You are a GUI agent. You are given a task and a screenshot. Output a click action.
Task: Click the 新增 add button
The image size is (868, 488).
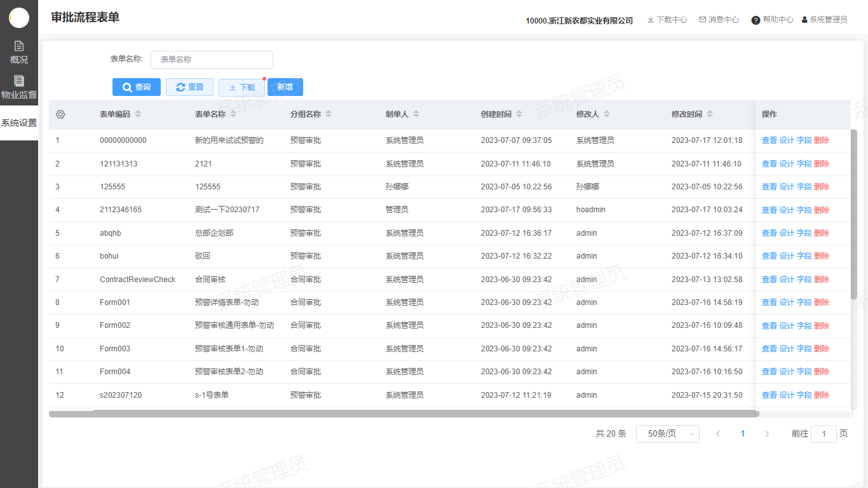point(285,87)
